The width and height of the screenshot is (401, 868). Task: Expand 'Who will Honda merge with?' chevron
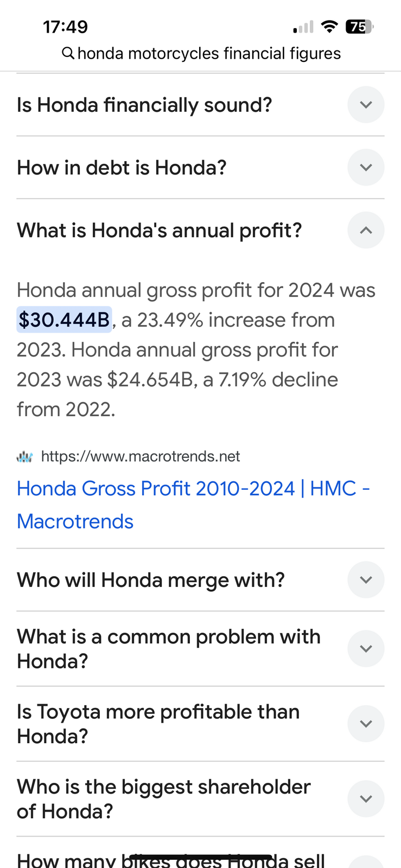click(366, 580)
